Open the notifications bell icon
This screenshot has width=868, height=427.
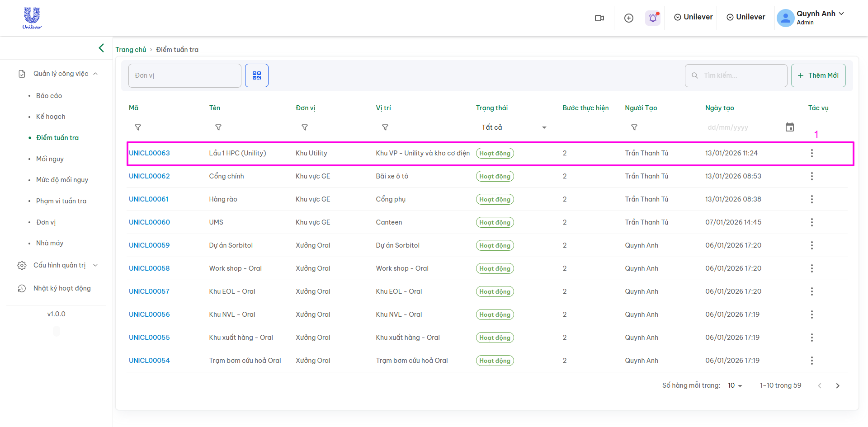(x=652, y=18)
